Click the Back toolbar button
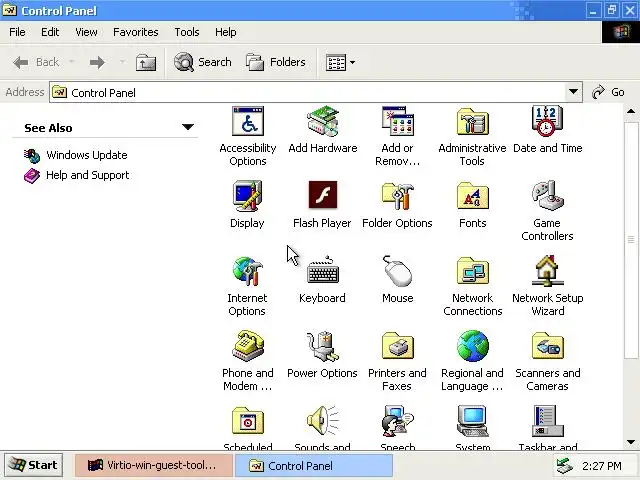 (36, 62)
